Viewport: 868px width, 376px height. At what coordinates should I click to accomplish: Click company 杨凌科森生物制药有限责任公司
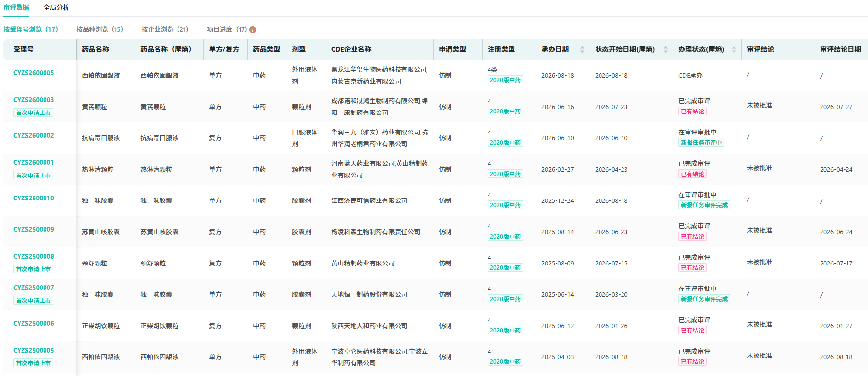pos(376,232)
